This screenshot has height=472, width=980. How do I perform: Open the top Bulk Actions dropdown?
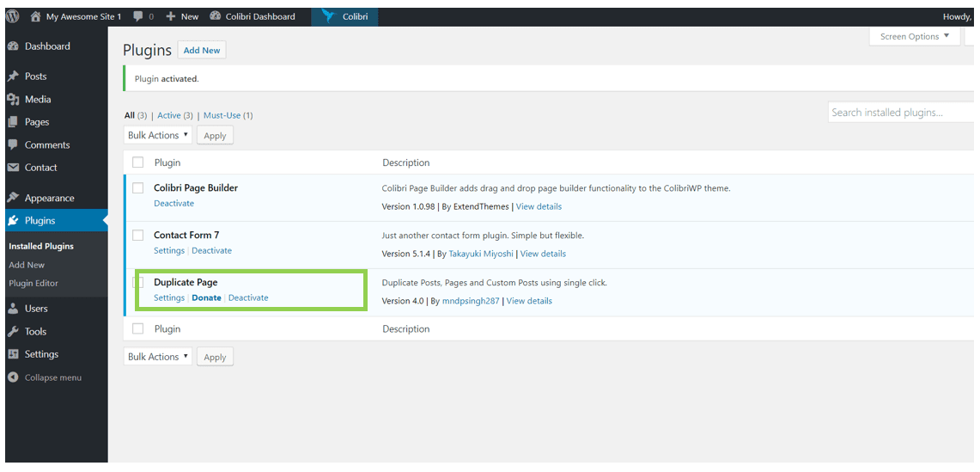click(x=158, y=136)
